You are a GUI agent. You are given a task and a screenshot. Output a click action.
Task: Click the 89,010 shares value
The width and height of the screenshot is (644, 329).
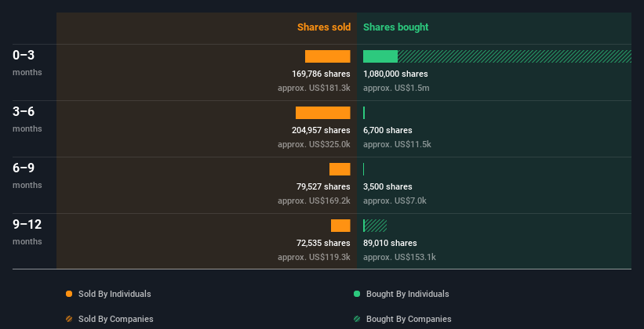click(x=390, y=244)
